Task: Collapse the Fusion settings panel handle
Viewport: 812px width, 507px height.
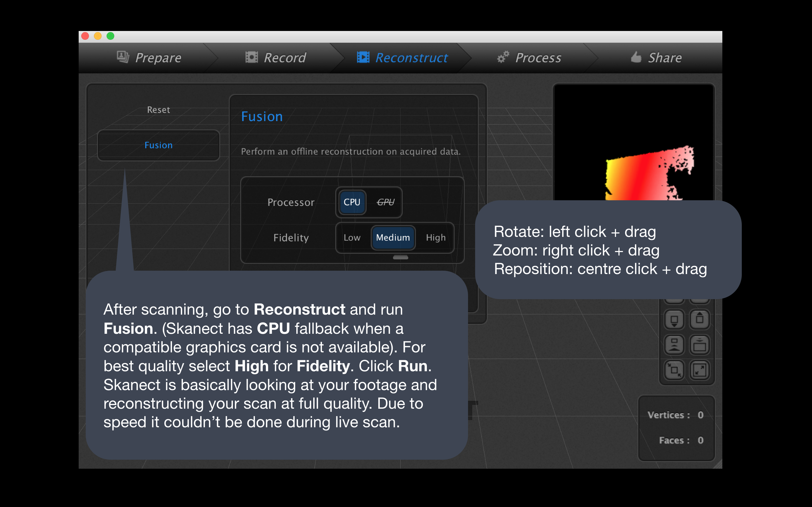Action: pos(400,257)
